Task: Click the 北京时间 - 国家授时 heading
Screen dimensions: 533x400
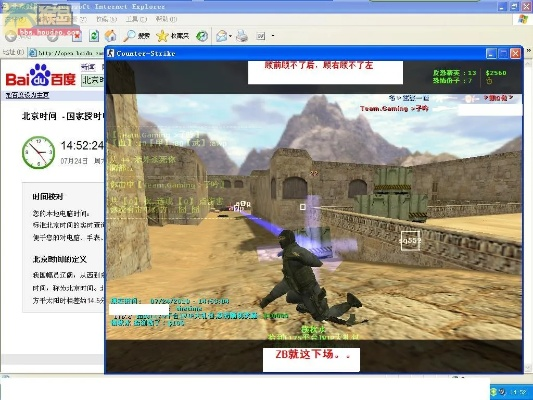Action: 64,116
